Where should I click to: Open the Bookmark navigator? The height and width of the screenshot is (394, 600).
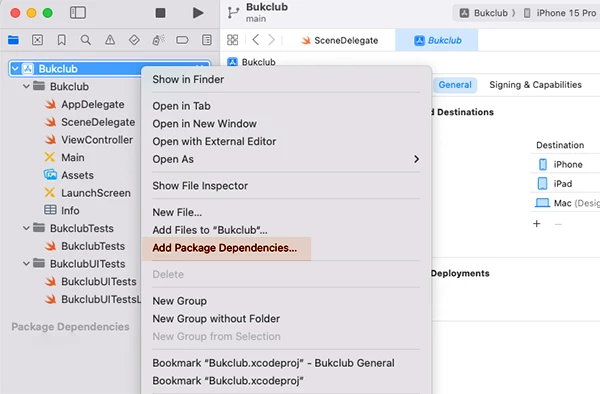[x=61, y=40]
